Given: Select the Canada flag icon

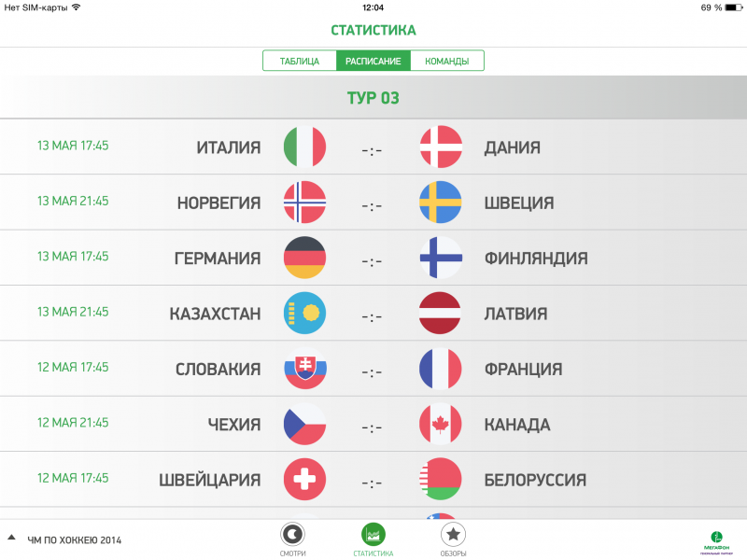Looking at the screenshot, I should [441, 425].
